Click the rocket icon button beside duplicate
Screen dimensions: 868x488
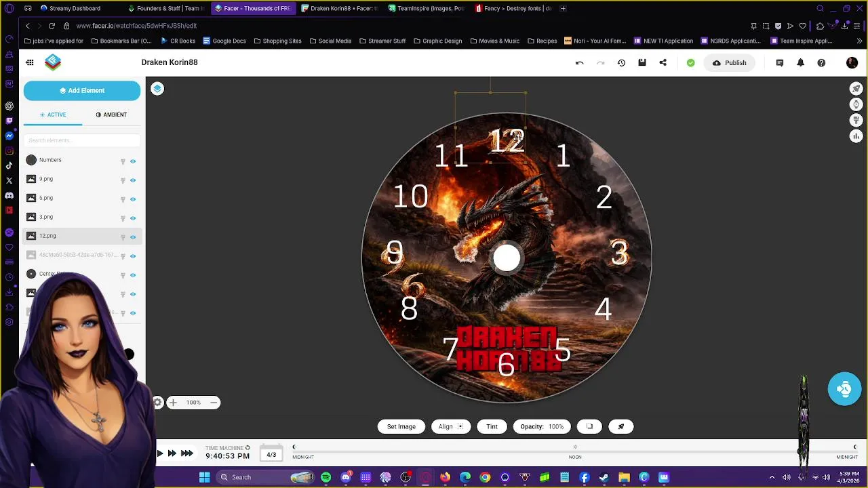click(x=621, y=426)
